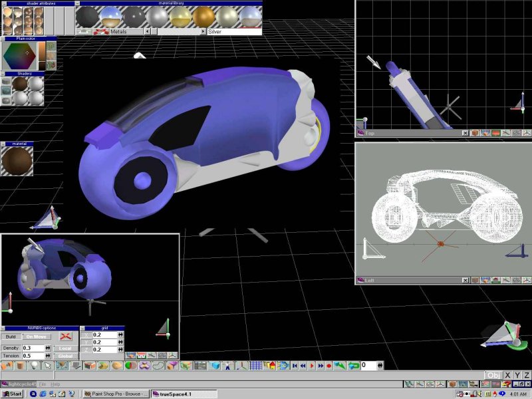The width and height of the screenshot is (532, 399).
Task: Toggle the Z grid axis button
Action: click(x=86, y=350)
